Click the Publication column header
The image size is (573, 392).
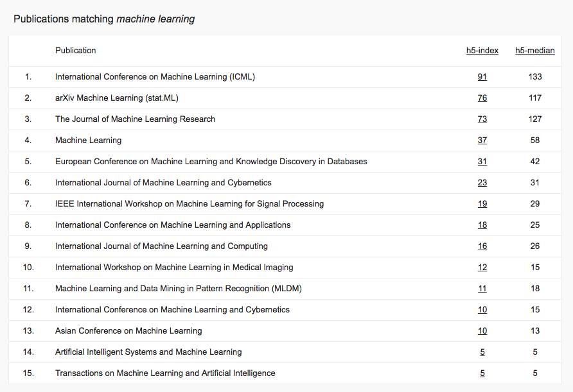(x=75, y=51)
